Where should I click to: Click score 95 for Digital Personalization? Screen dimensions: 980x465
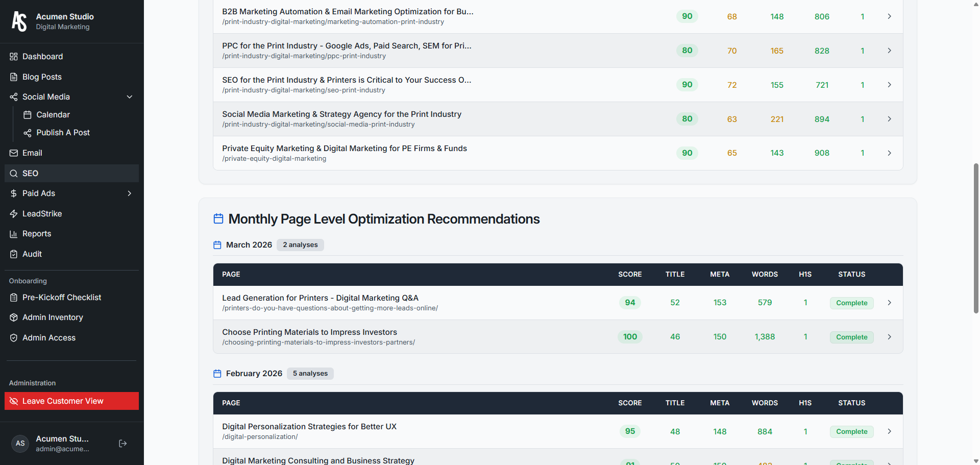[x=630, y=431]
